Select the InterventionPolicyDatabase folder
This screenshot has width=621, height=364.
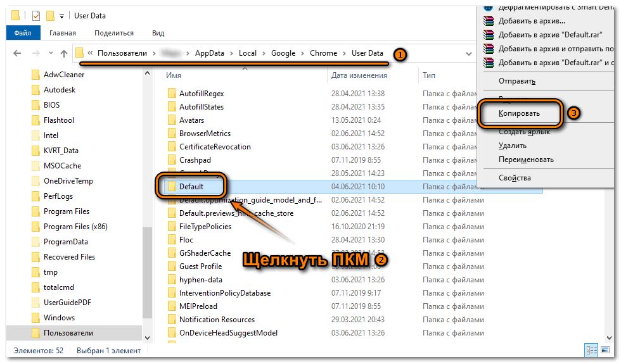click(224, 292)
